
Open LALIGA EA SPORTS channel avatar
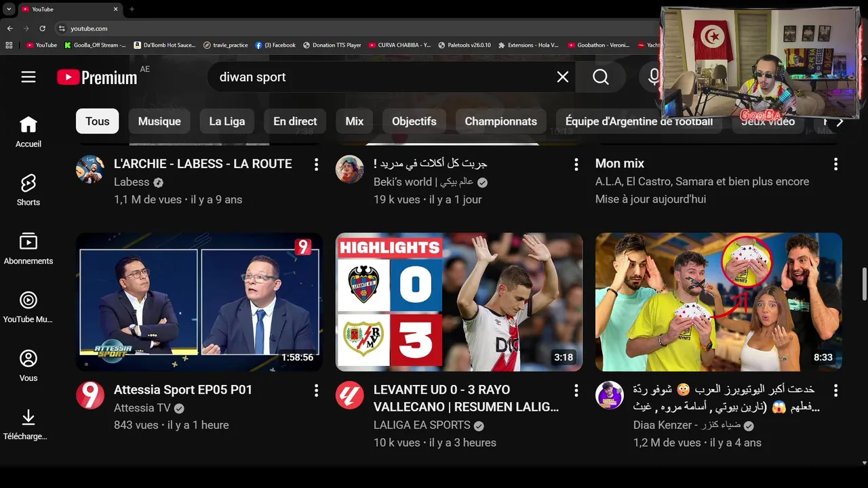click(350, 395)
